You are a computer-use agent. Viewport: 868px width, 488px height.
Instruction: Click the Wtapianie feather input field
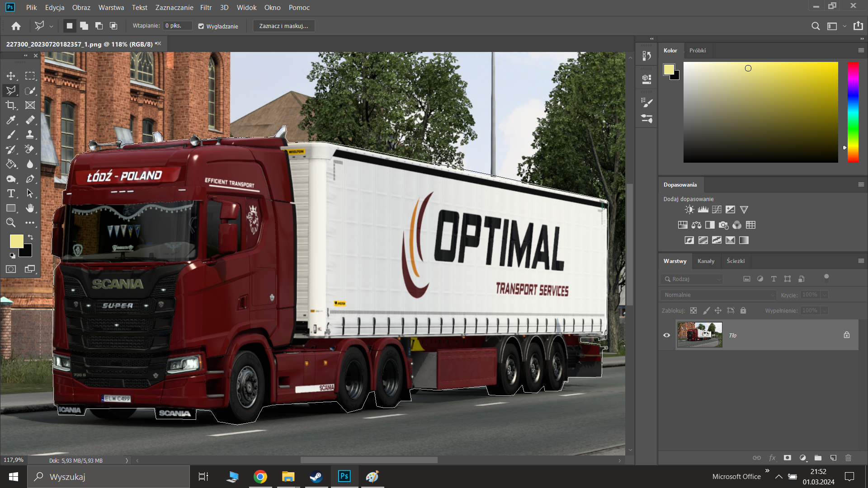pos(178,26)
